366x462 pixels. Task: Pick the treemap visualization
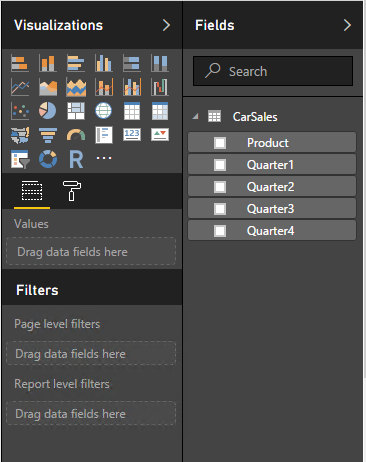pos(76,111)
